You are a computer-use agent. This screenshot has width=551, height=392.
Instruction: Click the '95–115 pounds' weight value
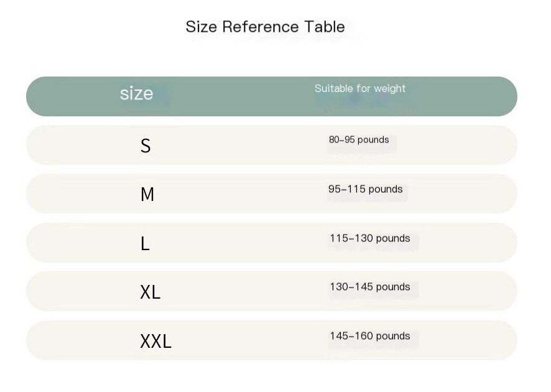[x=365, y=189]
